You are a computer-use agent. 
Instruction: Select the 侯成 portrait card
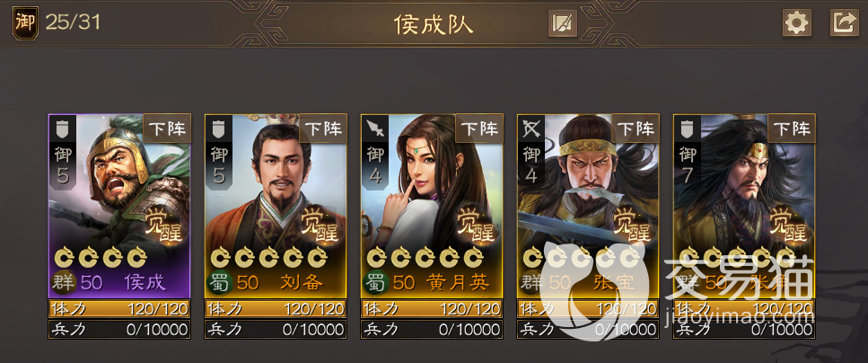(x=119, y=206)
